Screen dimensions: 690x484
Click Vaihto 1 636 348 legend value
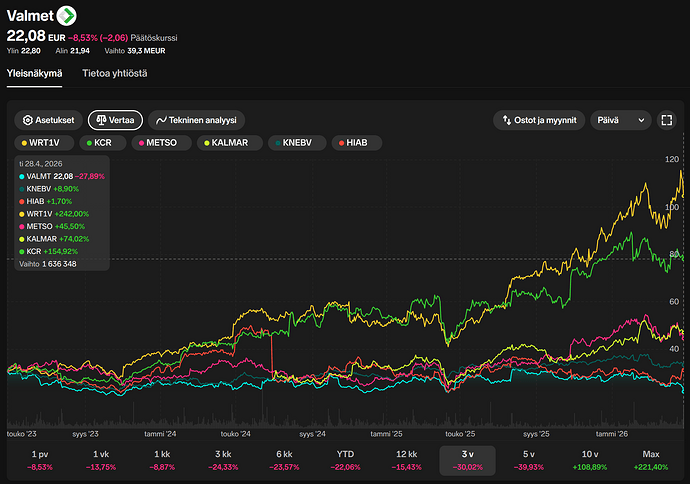click(x=48, y=264)
